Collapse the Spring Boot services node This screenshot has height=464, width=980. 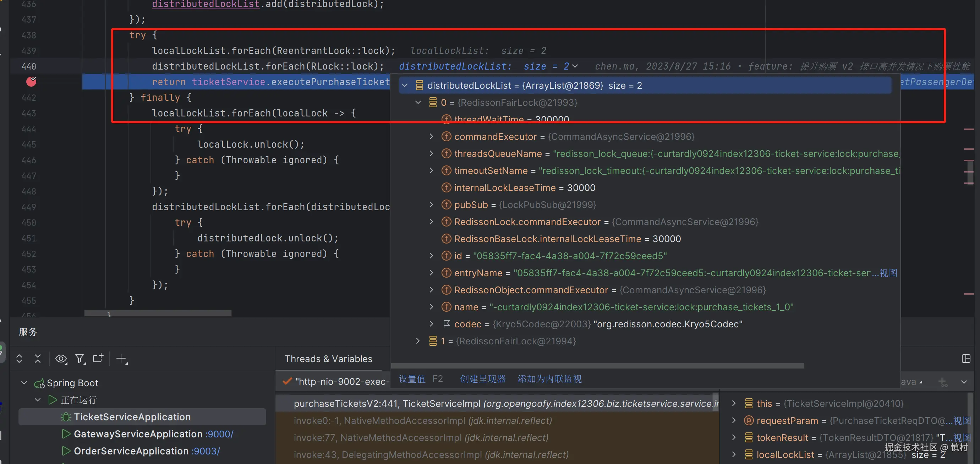point(24,383)
